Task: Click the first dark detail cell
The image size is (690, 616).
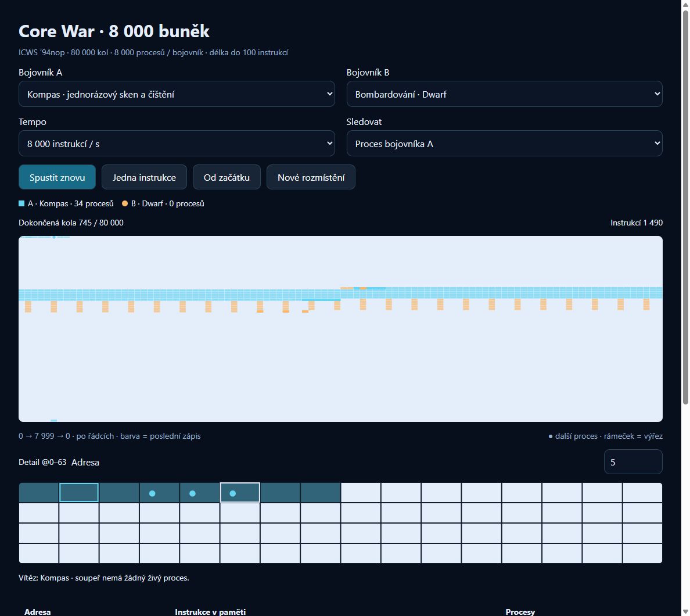Action: pyautogui.click(x=39, y=493)
